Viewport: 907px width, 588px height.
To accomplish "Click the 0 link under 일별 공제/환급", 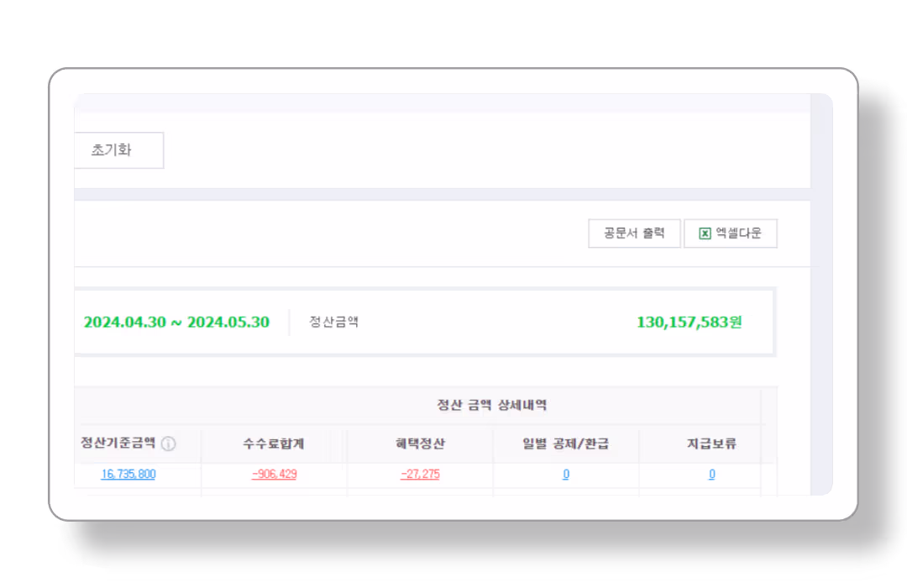I will 565,474.
